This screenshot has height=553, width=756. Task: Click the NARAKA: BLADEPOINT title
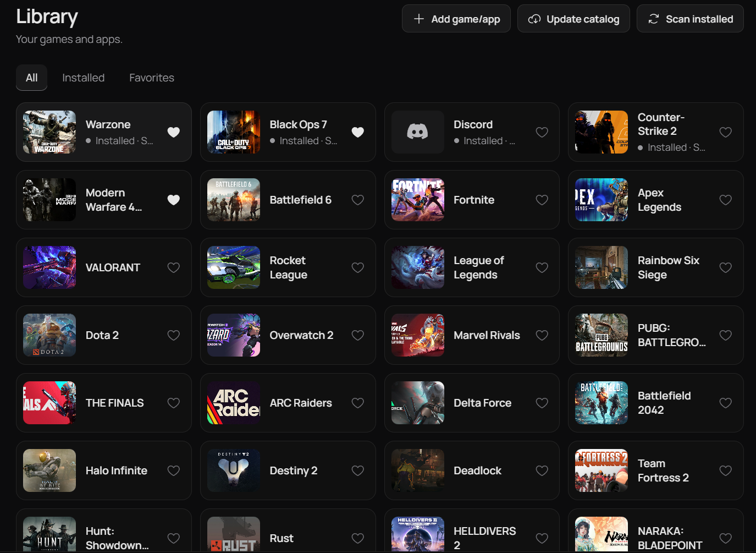(x=670, y=538)
